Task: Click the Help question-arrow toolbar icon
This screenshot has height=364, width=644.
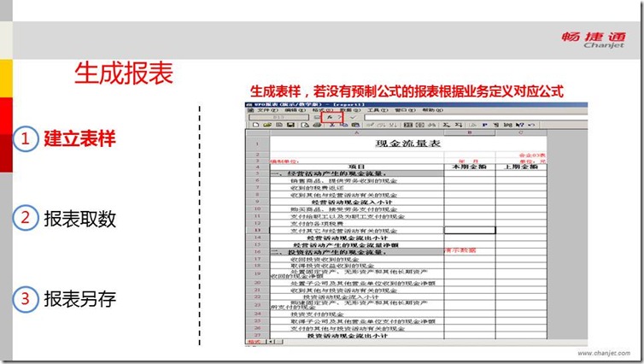Action: point(520,125)
